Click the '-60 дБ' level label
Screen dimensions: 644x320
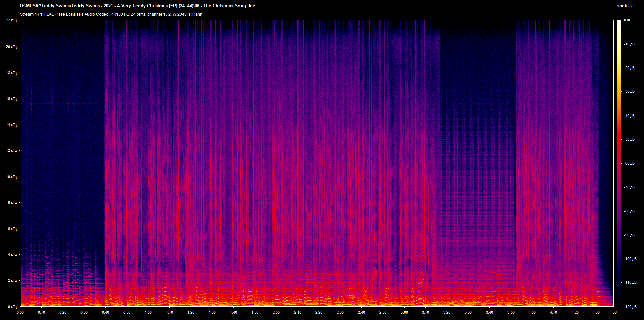click(x=629, y=164)
